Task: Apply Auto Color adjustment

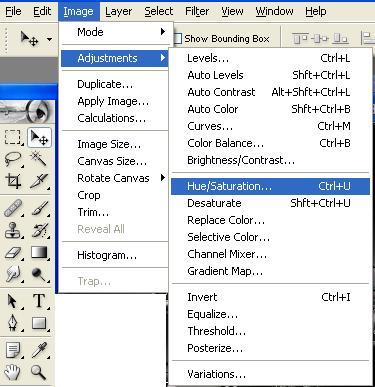Action: 270,109
